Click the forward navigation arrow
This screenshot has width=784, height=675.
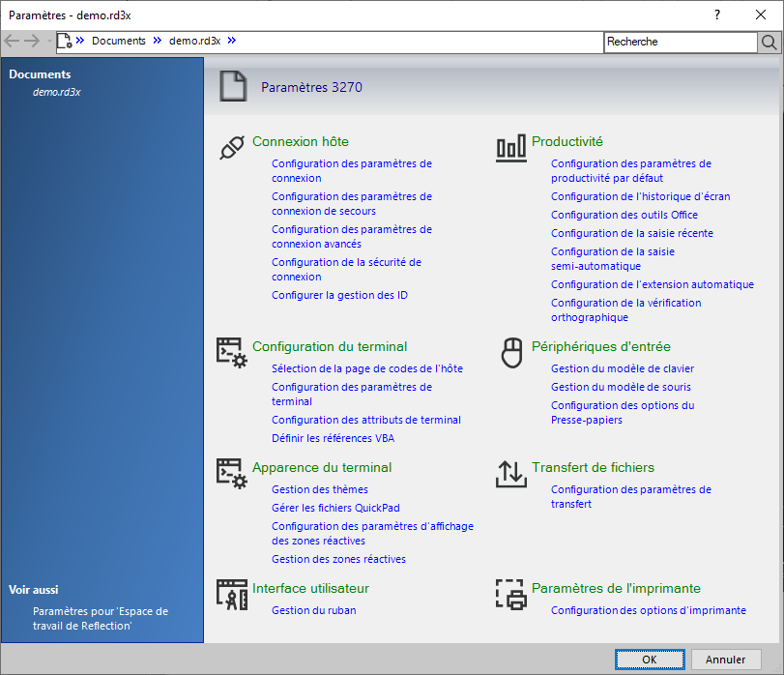point(32,41)
